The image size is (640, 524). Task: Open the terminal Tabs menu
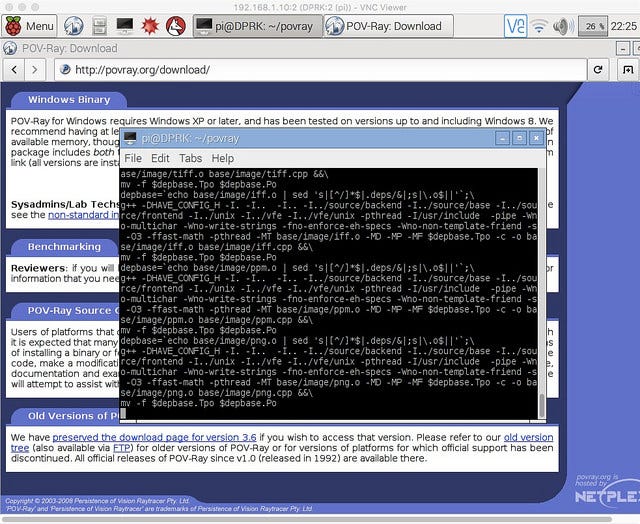[191, 158]
